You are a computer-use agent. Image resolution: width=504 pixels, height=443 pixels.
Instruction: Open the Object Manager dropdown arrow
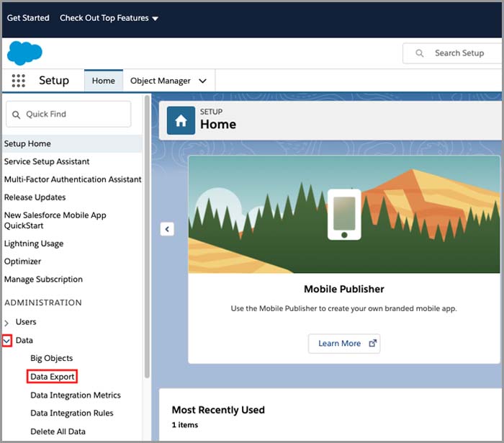point(202,81)
